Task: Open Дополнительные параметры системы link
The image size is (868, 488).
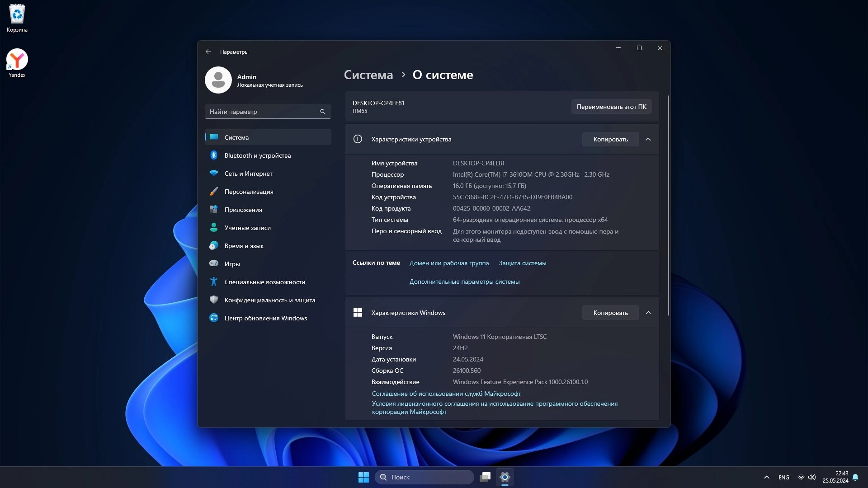Action: point(464,282)
